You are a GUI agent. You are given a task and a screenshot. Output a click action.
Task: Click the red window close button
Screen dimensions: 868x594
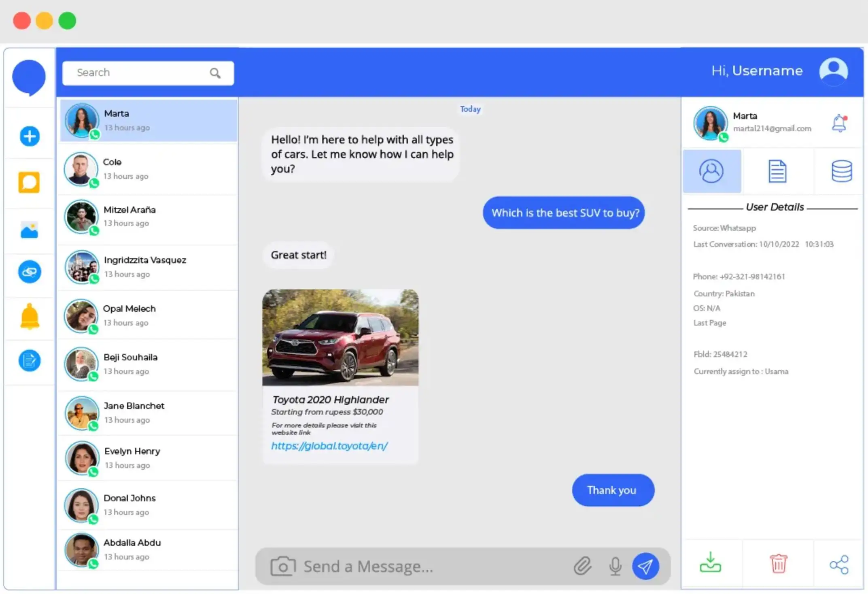click(x=22, y=21)
